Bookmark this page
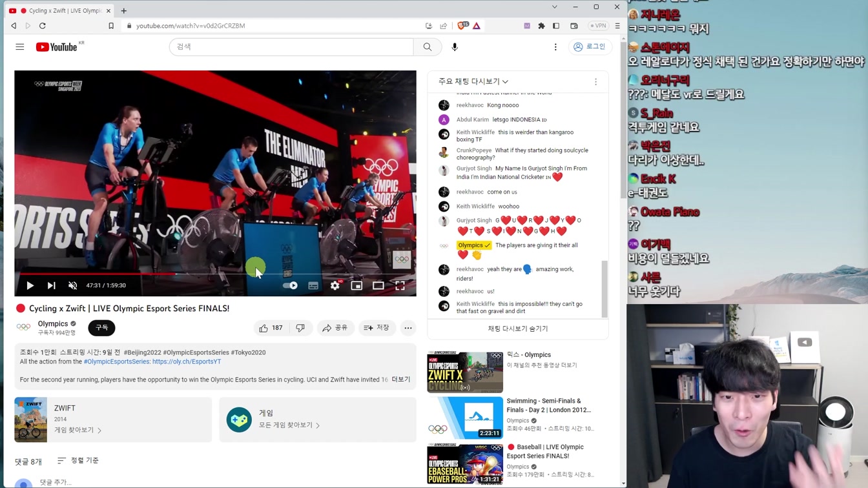 111,26
